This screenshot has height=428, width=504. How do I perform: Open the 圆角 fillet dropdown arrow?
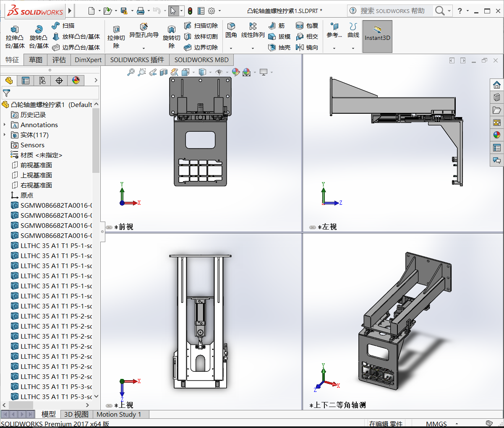point(231,48)
